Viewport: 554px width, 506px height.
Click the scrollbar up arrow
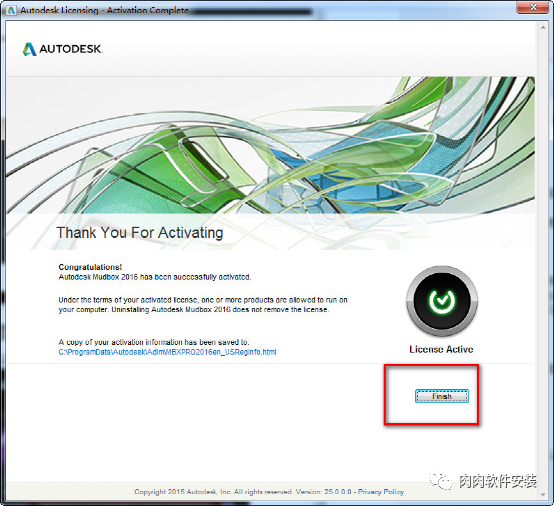pos(543,28)
